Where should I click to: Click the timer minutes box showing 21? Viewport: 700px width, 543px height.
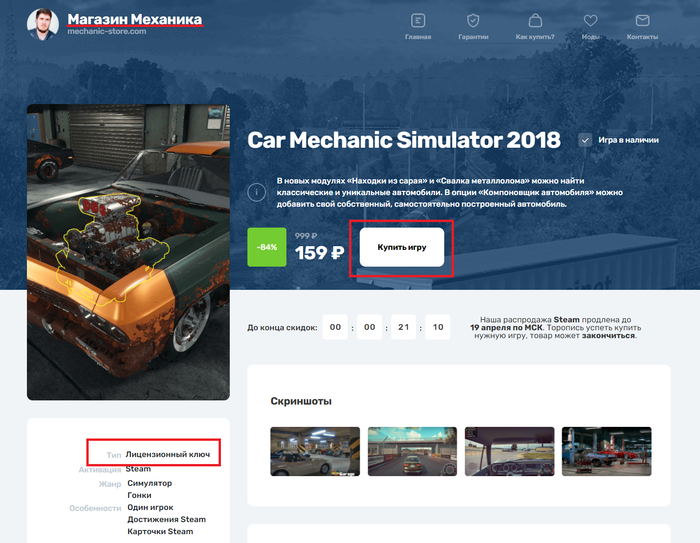[x=404, y=327]
